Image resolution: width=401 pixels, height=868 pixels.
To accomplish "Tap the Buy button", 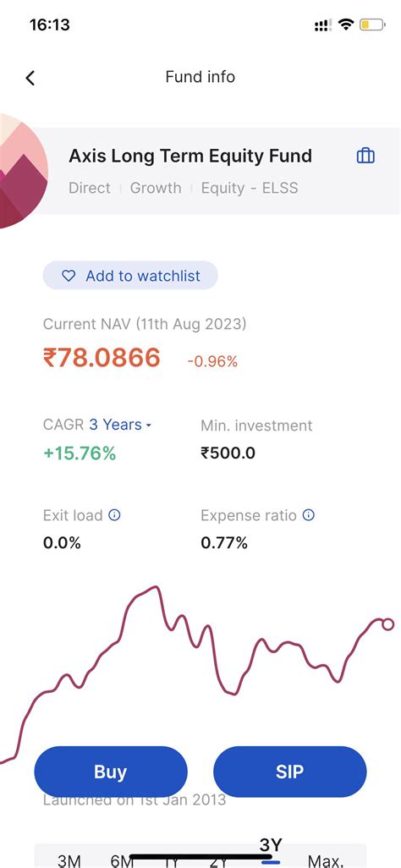I will (111, 772).
